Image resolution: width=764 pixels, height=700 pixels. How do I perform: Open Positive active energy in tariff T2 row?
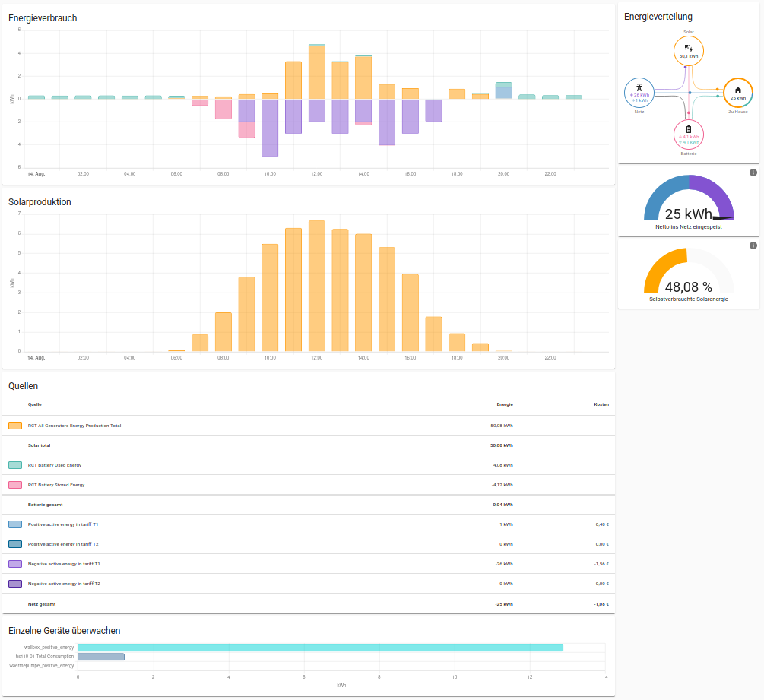click(63, 544)
